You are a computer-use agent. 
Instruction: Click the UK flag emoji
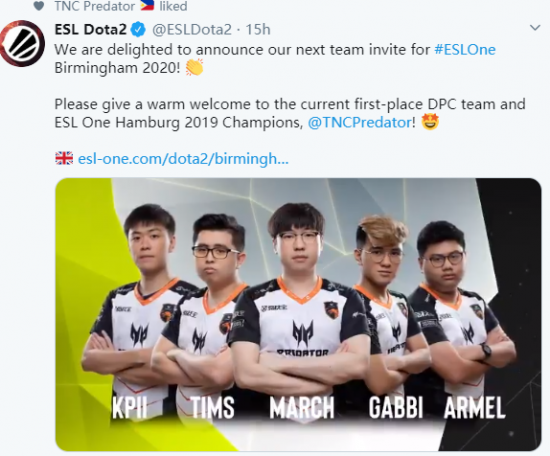point(64,158)
